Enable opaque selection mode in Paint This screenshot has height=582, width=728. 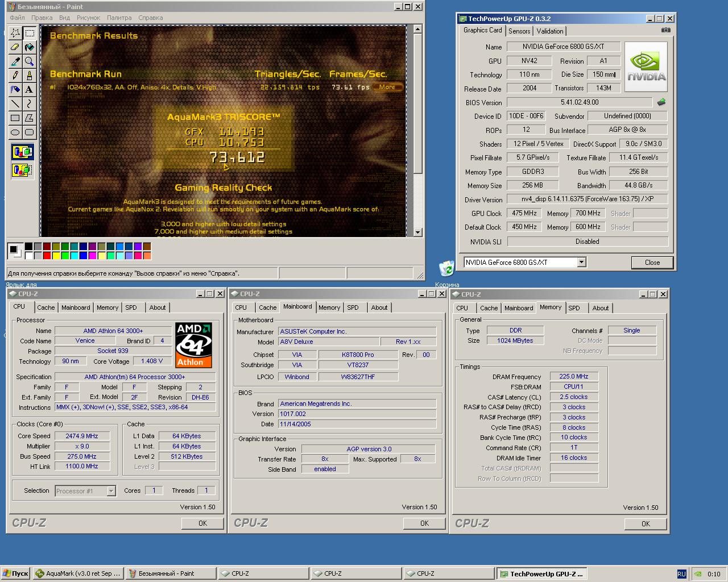pyautogui.click(x=23, y=152)
